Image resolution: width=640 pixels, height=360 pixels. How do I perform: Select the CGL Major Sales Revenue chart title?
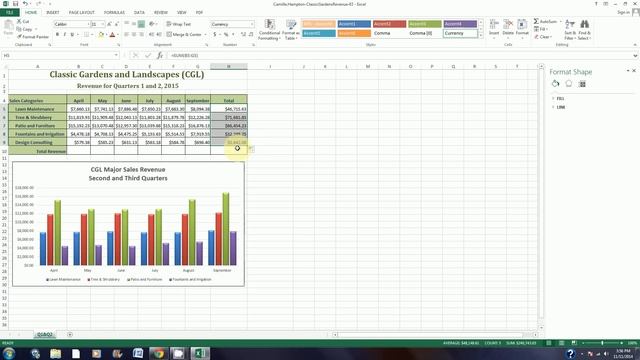tap(128, 174)
